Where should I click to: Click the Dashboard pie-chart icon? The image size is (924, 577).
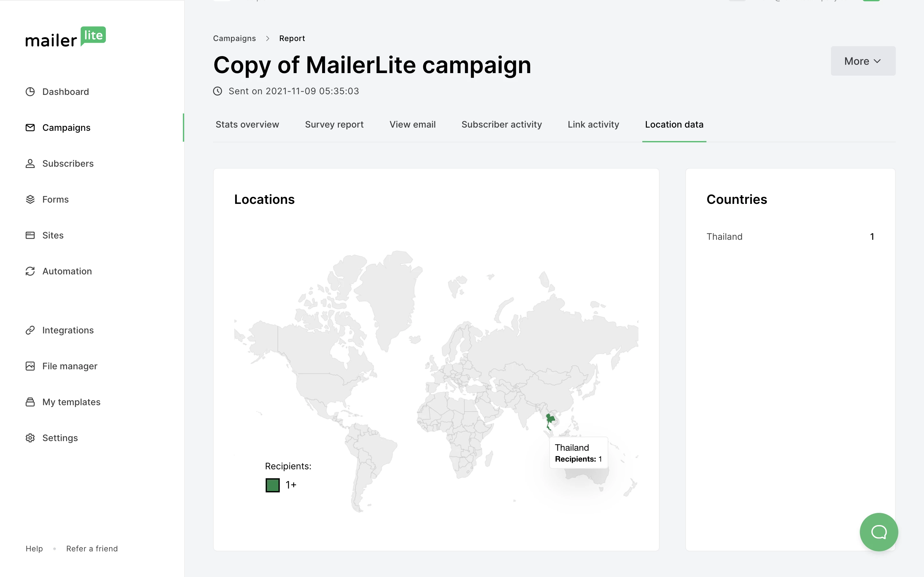coord(30,92)
